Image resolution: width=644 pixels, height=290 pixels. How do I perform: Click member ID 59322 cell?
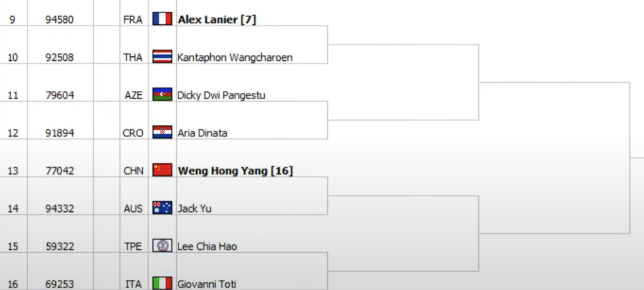coord(60,247)
